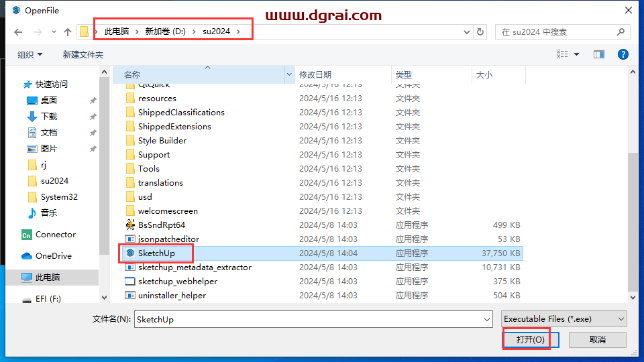Change view layout icon
Screen dimensions: 644x362
(x=562, y=54)
